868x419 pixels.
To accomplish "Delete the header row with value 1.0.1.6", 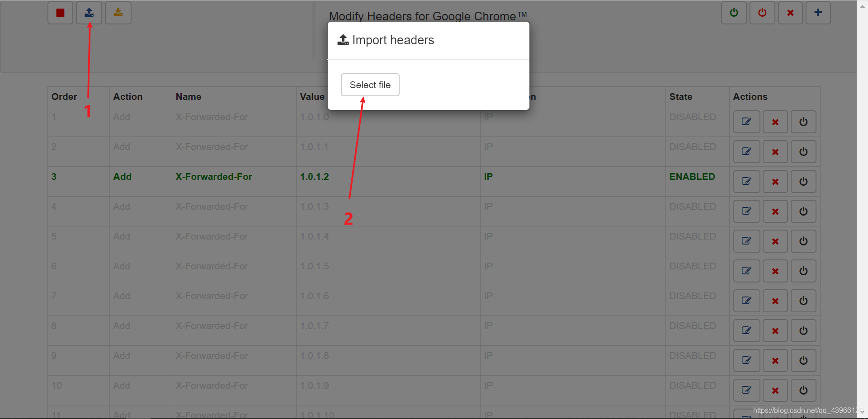I will pos(775,301).
